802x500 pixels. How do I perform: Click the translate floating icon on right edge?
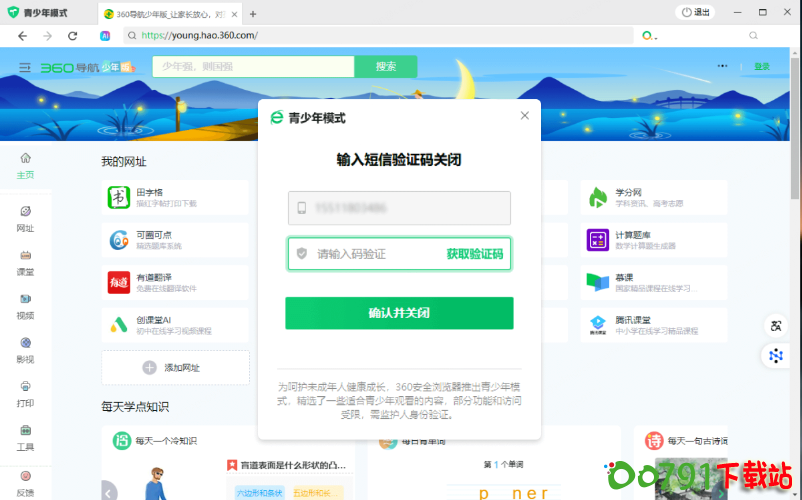(x=776, y=326)
